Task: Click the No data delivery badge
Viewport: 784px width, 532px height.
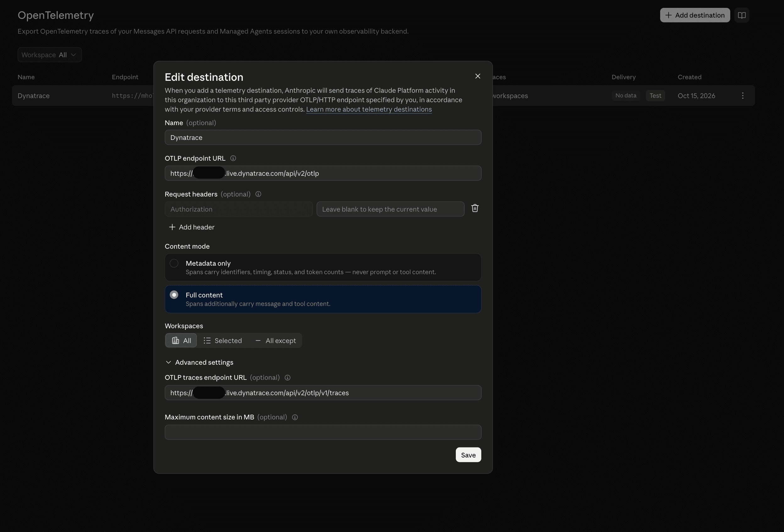Action: 626,96
